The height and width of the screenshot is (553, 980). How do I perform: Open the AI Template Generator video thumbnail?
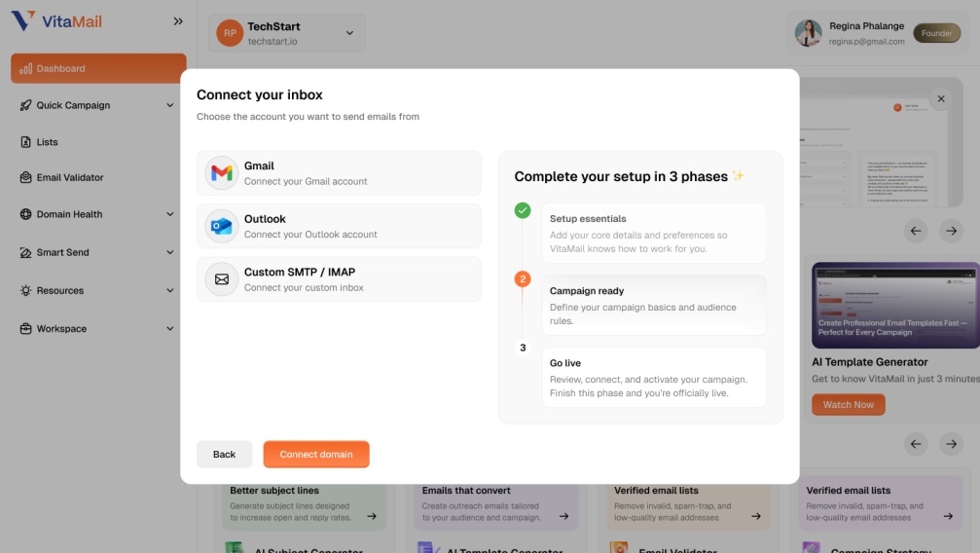895,306
